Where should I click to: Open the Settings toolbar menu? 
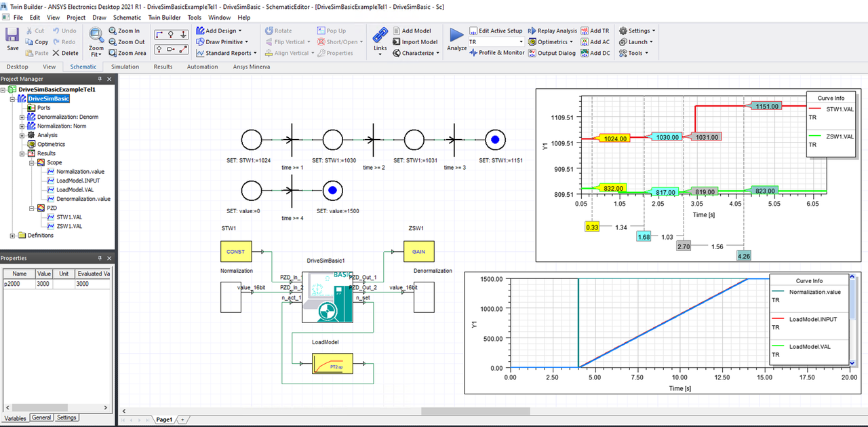click(x=637, y=31)
